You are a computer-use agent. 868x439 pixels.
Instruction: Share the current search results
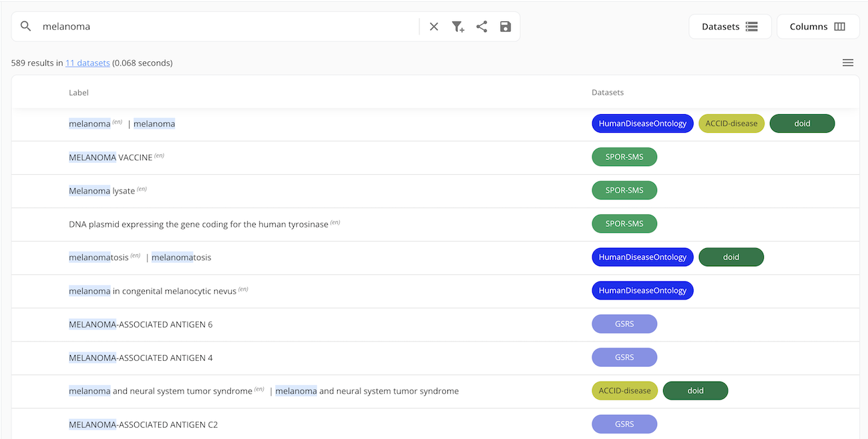coord(481,27)
